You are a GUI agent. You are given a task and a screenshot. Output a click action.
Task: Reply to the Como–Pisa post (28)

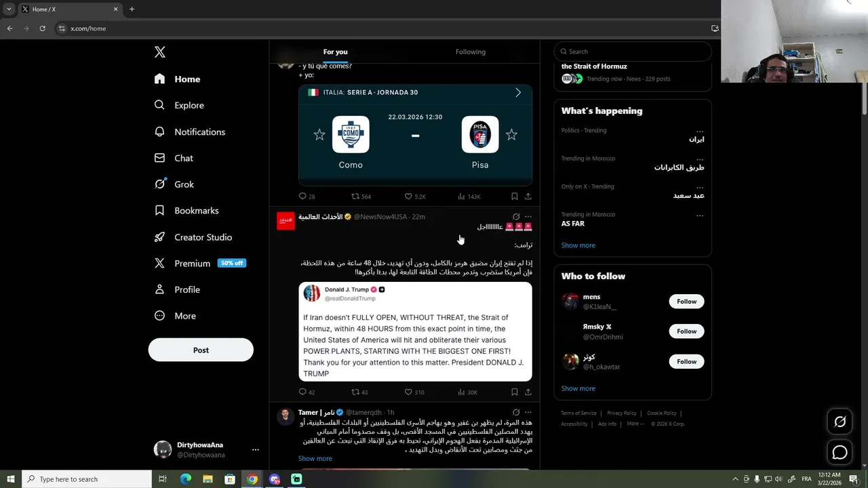pos(307,197)
